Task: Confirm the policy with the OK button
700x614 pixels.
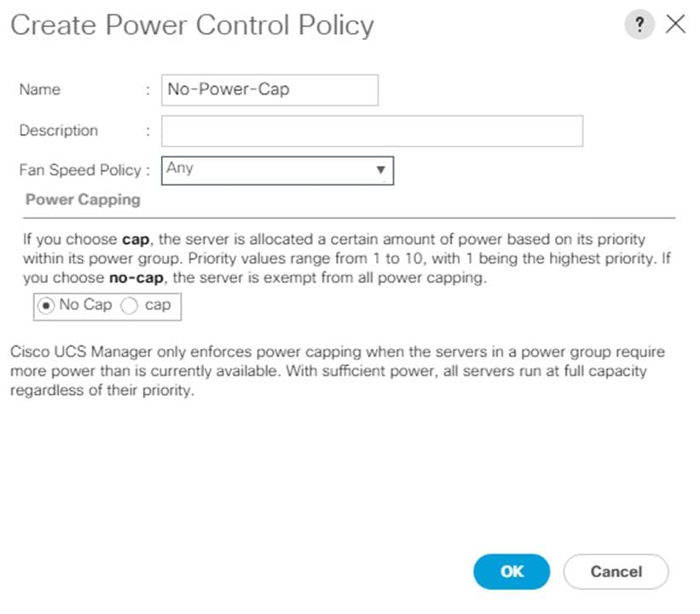Action: 512,571
